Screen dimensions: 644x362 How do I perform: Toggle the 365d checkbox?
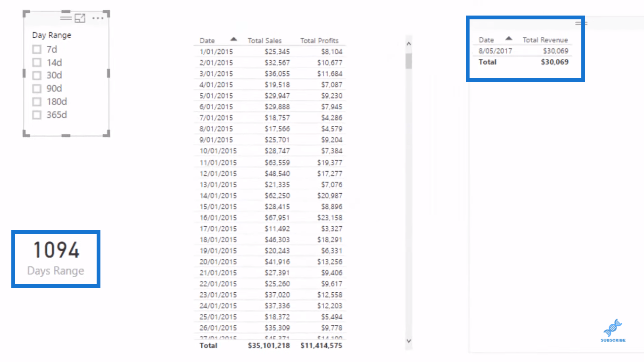point(37,115)
